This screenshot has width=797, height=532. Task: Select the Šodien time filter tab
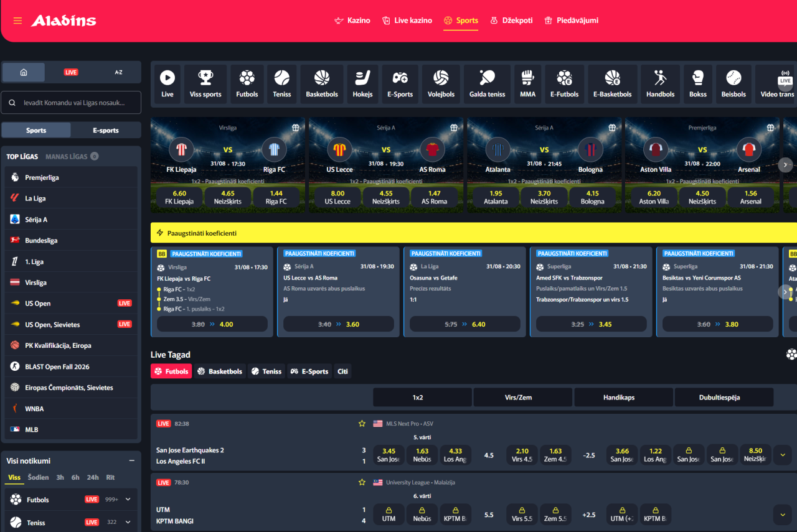pos(38,477)
